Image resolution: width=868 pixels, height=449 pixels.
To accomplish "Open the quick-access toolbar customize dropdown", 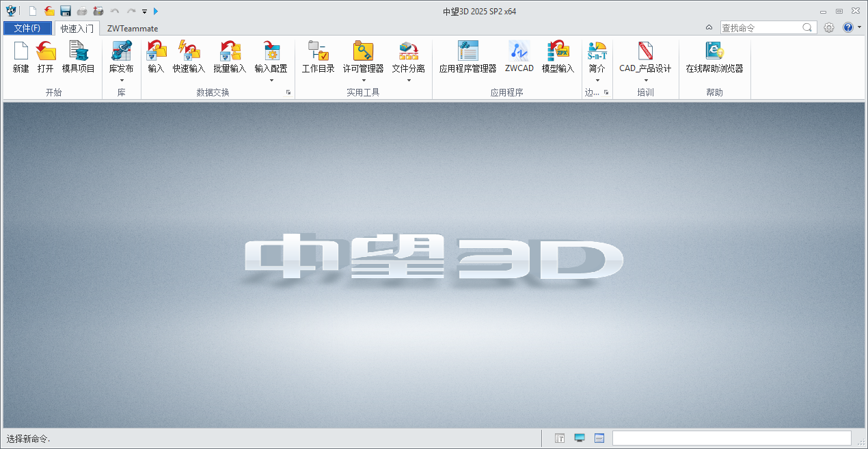I will [x=145, y=12].
